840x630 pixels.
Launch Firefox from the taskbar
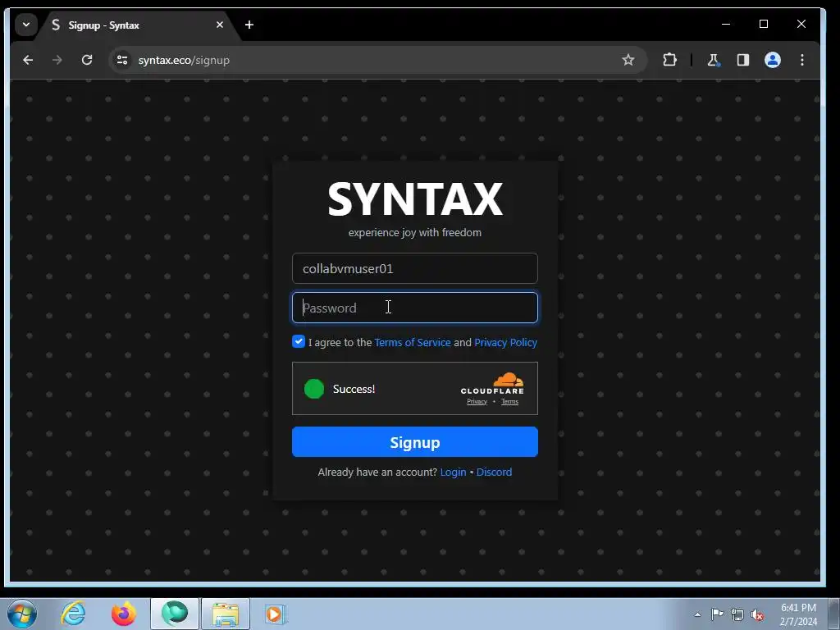click(124, 614)
